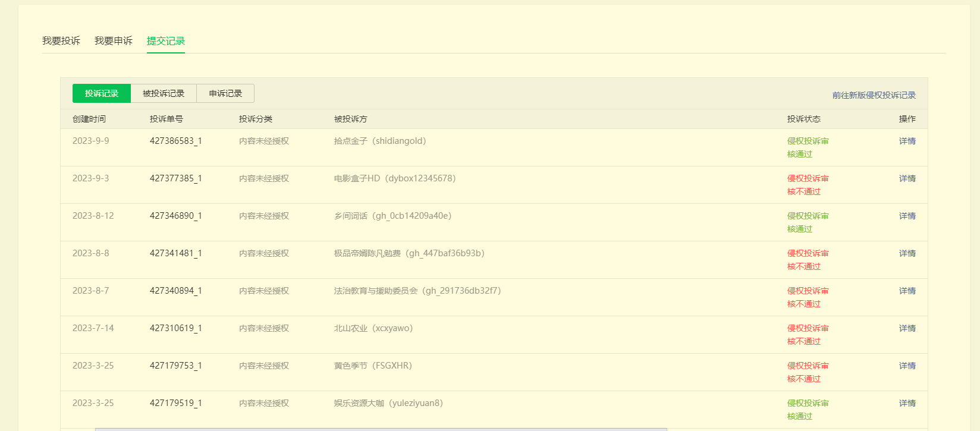Click 侵权投诉审核不通过 status for 北山农业
980x431 pixels.
click(808, 335)
